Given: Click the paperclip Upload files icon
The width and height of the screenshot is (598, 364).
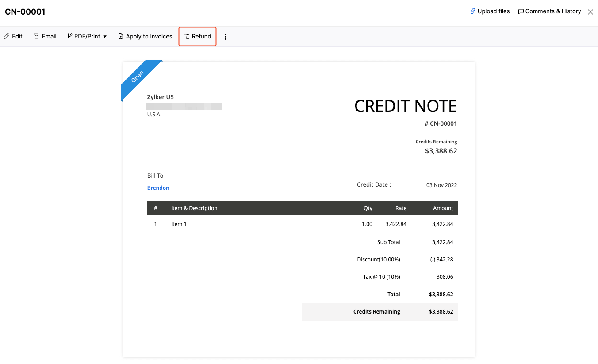Looking at the screenshot, I should click(x=472, y=11).
